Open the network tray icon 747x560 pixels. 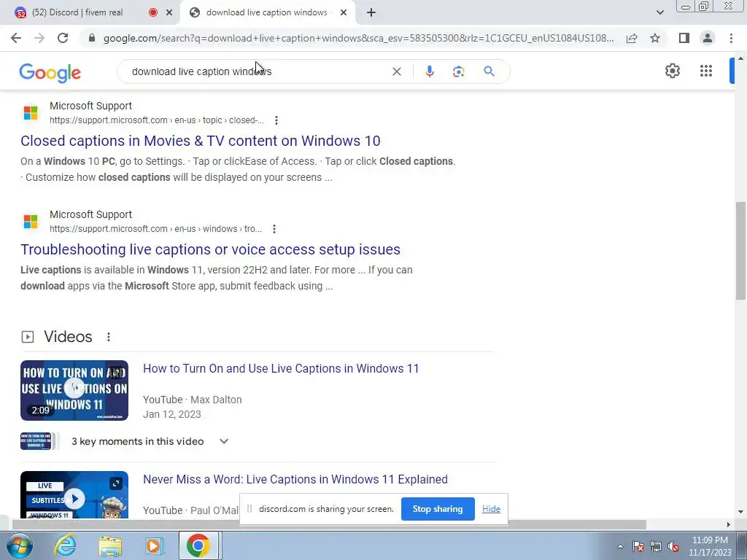[x=656, y=546]
